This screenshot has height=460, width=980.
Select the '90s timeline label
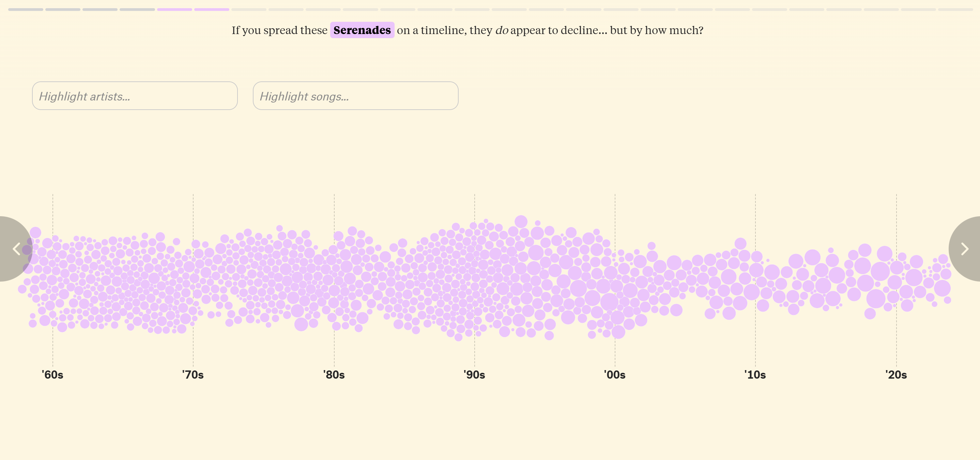pos(474,375)
